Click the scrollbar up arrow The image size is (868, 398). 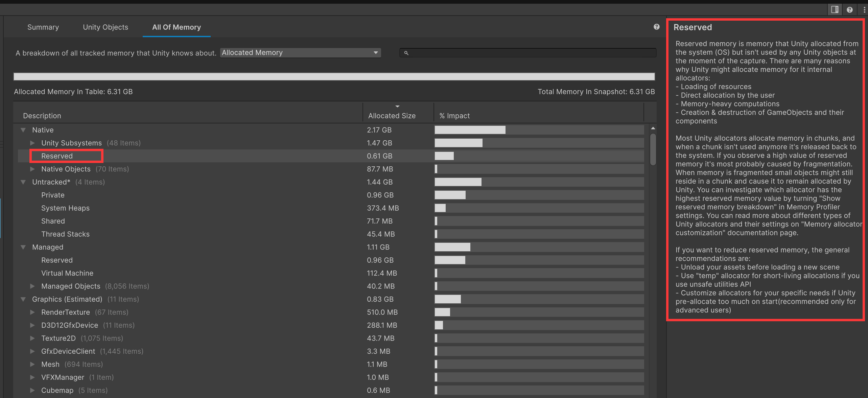pos(653,128)
